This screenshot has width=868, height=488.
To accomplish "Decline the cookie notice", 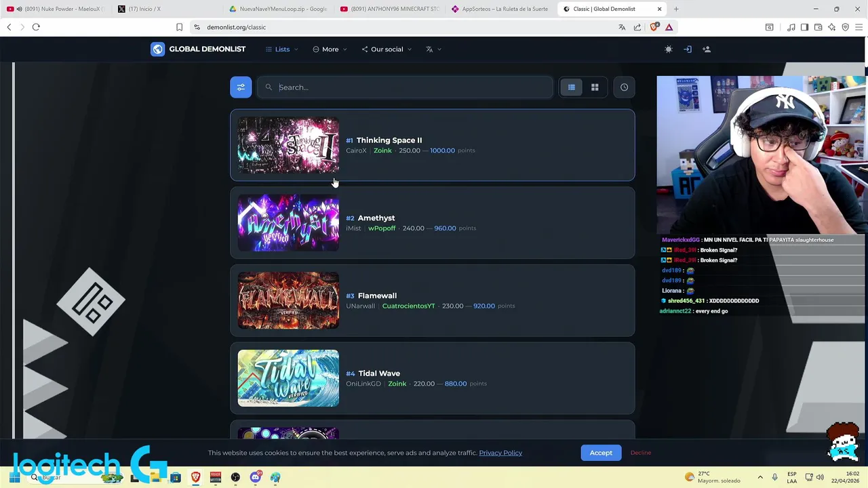I will [640, 453].
